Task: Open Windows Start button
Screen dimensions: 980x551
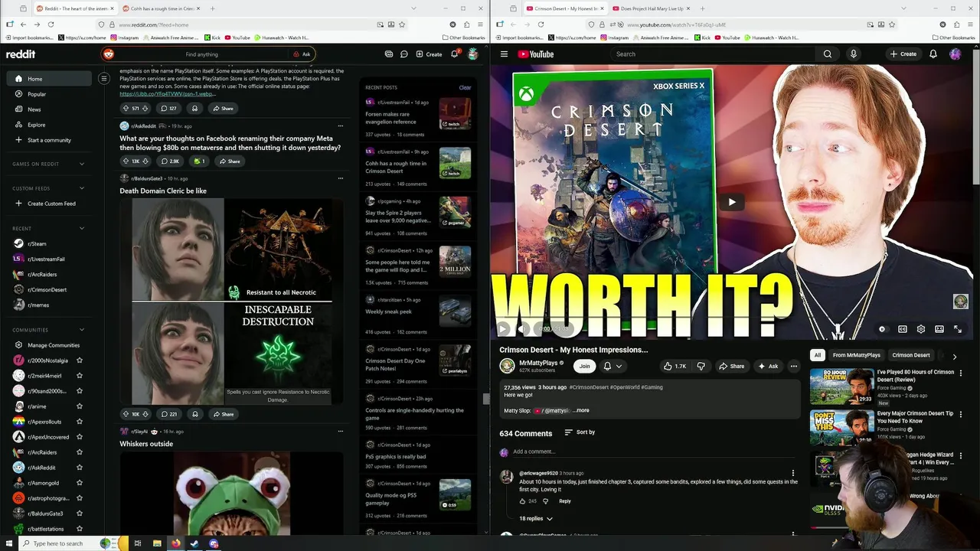Action: pyautogui.click(x=9, y=543)
